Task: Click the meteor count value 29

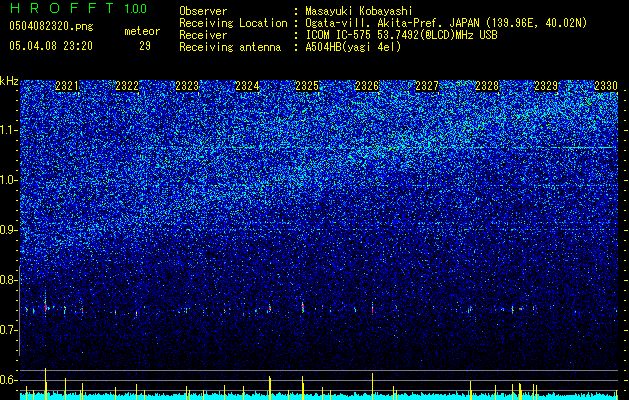Action: (145, 46)
